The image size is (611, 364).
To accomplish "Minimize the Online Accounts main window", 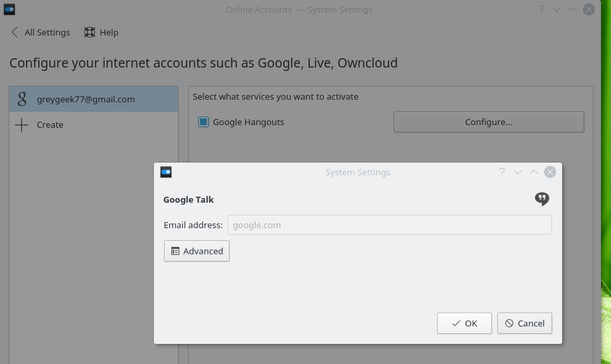I will 557,9.
